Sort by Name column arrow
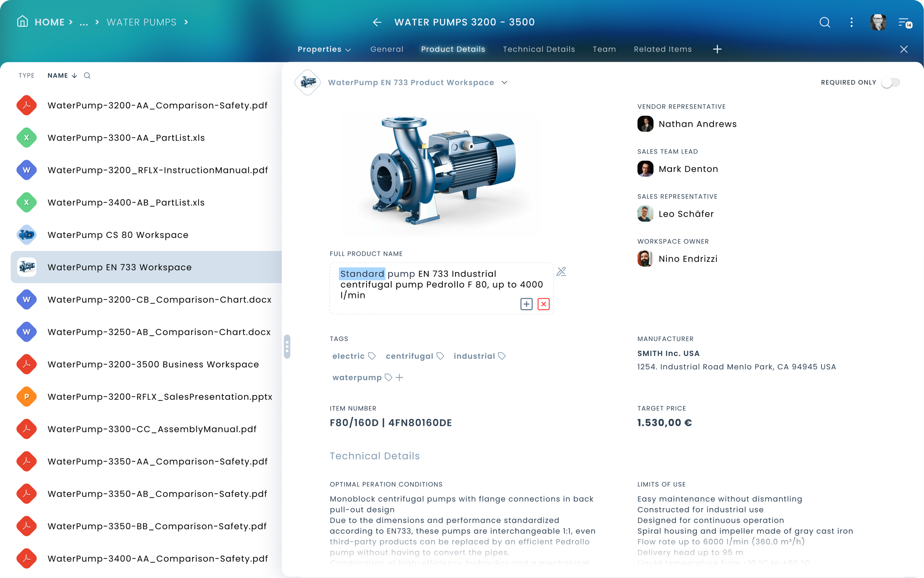 click(74, 76)
